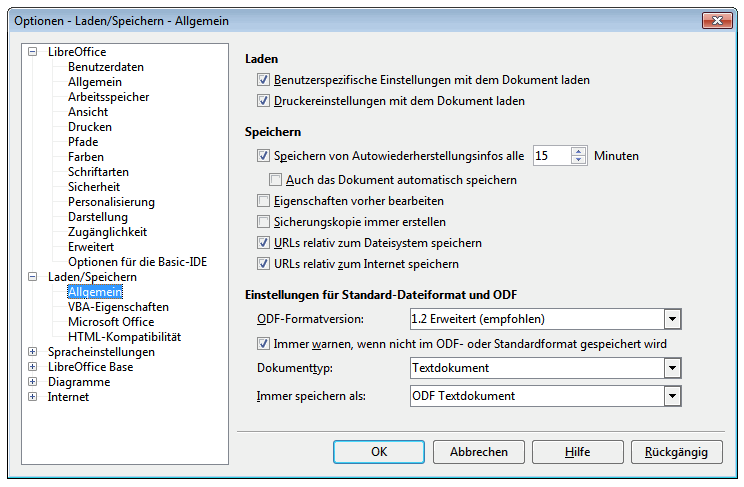Screen dimensions: 744x487
Task: Expand the Internet node
Action: [x=32, y=397]
